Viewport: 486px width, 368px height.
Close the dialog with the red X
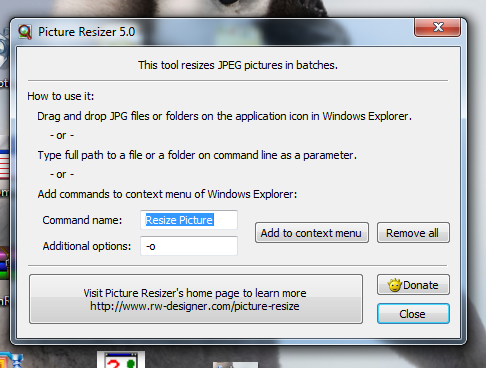click(x=438, y=27)
